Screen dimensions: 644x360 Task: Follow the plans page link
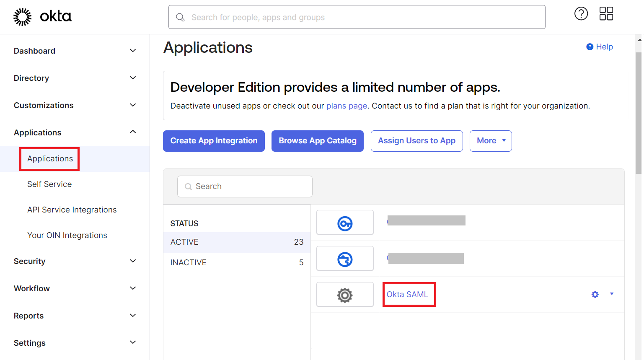[x=347, y=106]
